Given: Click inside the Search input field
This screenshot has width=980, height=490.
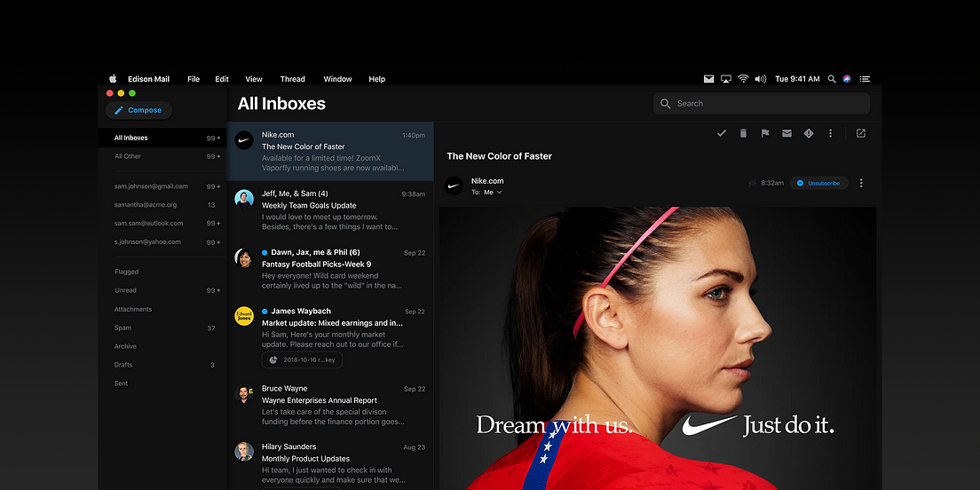Looking at the screenshot, I should (762, 104).
